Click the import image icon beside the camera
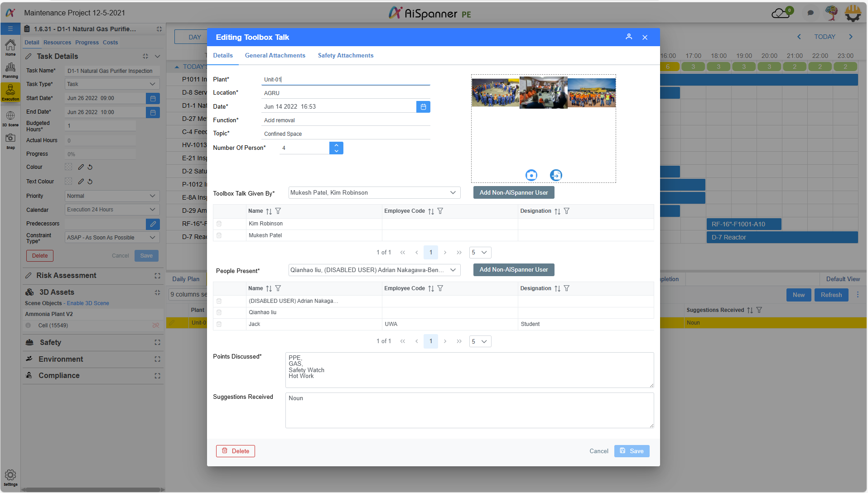 [x=556, y=175]
